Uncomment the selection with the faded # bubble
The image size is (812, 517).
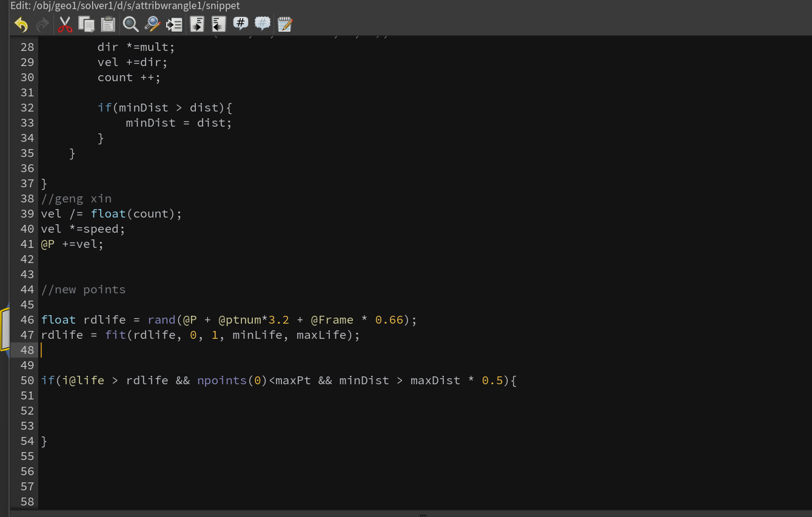263,24
